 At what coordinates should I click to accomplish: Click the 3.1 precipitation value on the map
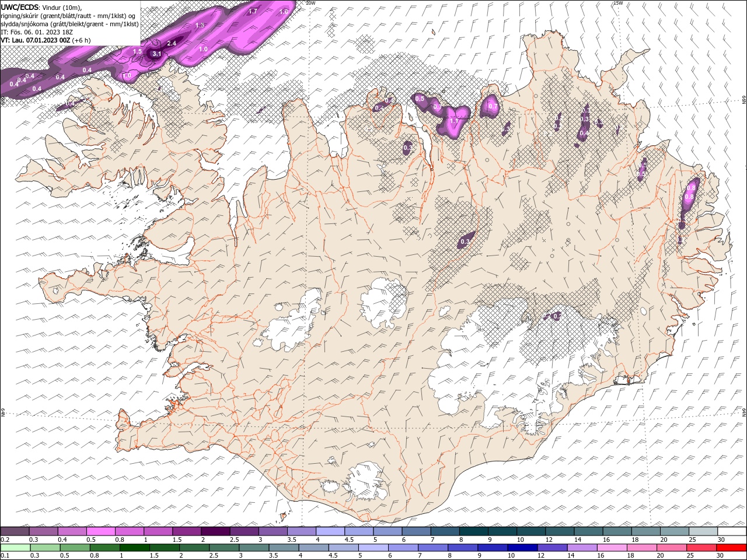[156, 54]
